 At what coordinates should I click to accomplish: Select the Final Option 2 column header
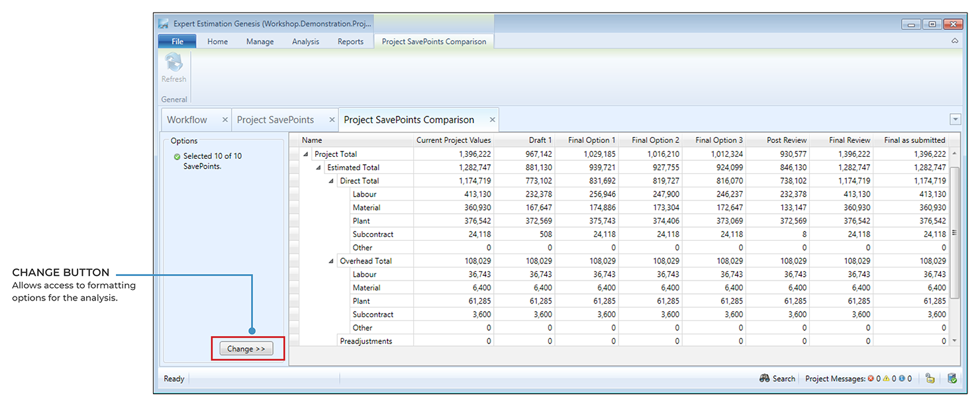[655, 140]
